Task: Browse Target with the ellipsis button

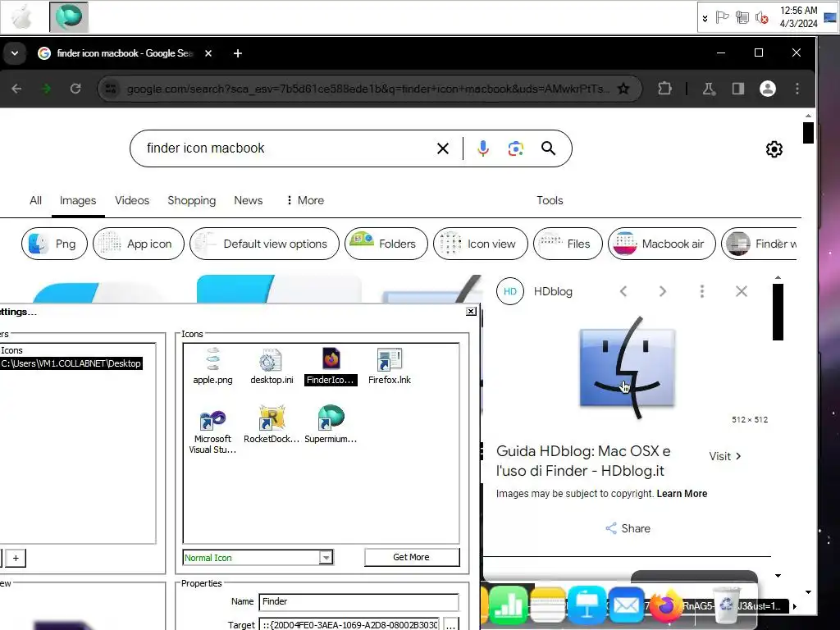Action: [450, 625]
